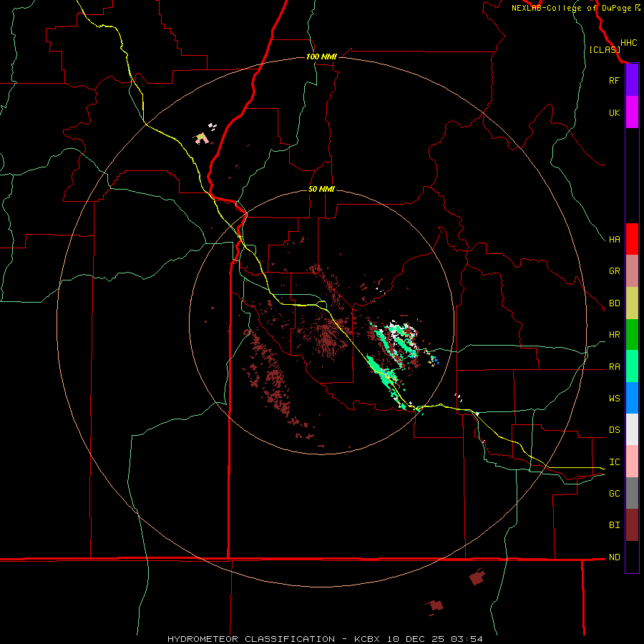Click the yellow BD legend color swatch

[632, 303]
